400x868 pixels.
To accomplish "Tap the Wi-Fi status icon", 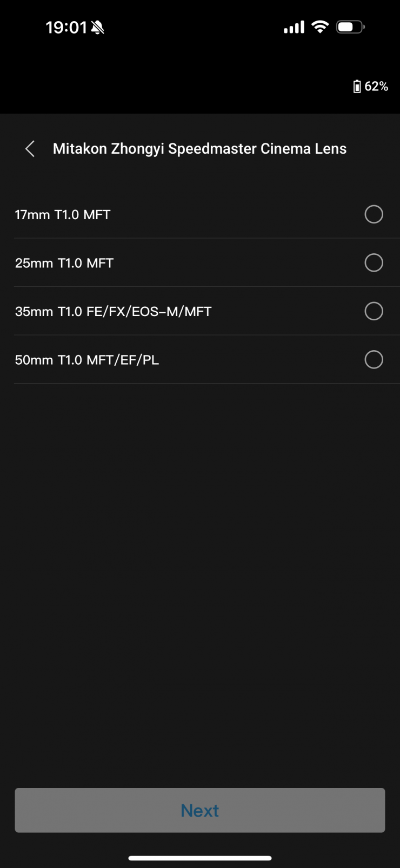I will click(321, 27).
